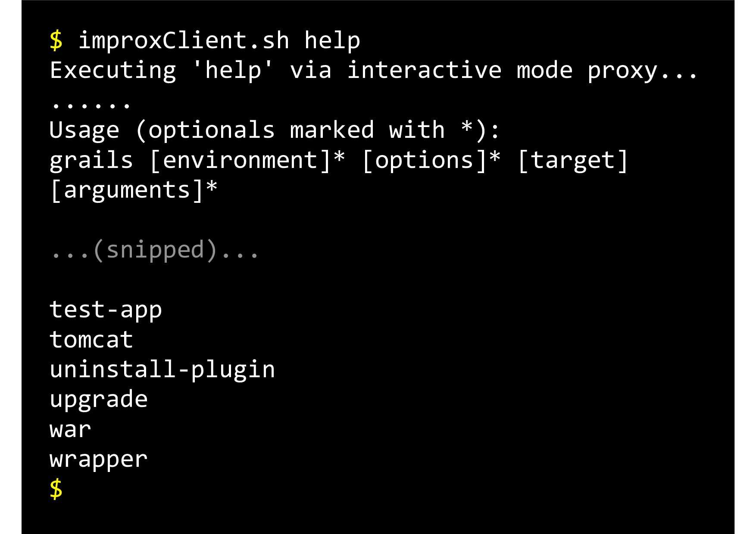The width and height of the screenshot is (756, 534).
Task: Click the [arguments]* placeholder
Action: 134,190
